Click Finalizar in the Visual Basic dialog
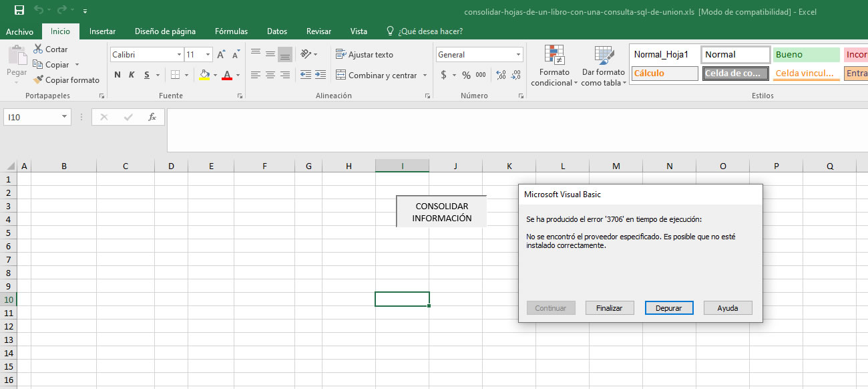This screenshot has height=389, width=868. coord(609,308)
